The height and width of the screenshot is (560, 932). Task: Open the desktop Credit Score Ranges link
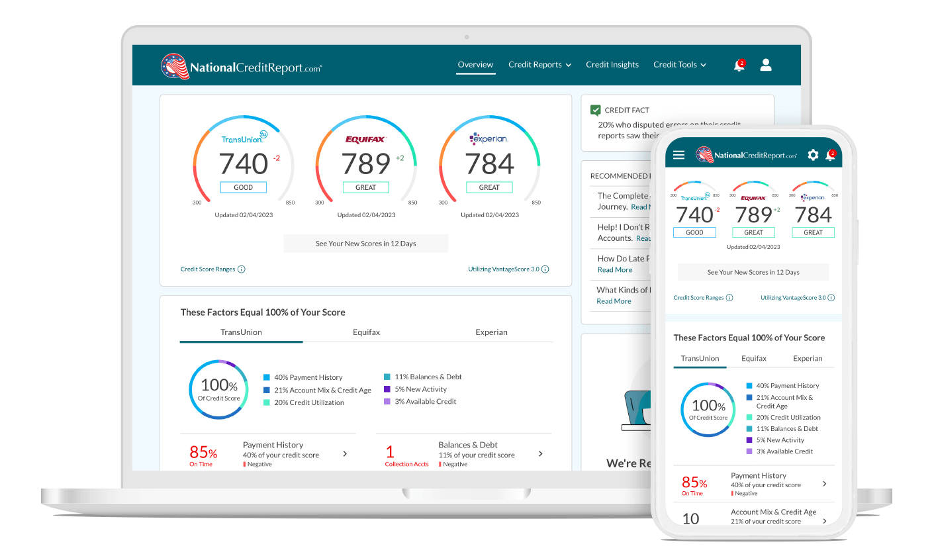click(208, 269)
